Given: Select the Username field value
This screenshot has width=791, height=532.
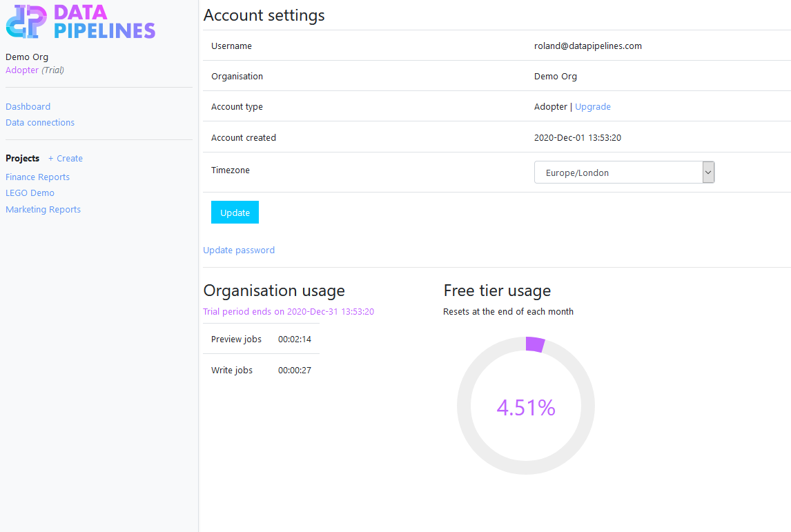Looking at the screenshot, I should point(587,46).
